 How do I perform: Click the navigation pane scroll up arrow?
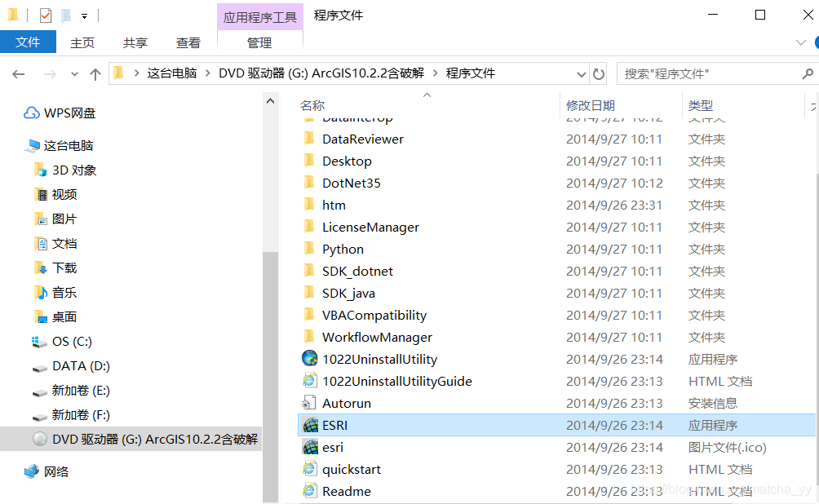click(x=271, y=101)
